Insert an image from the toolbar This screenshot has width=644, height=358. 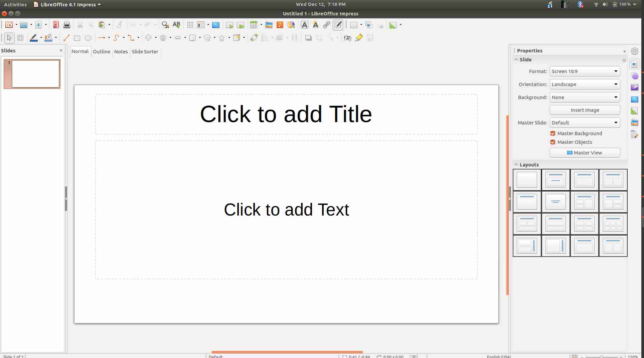269,25
